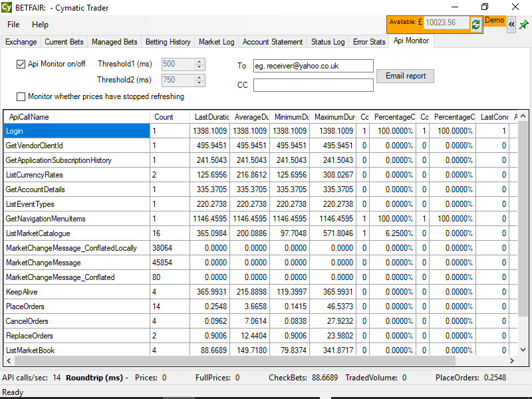Sort by the MaximumDuration column header
This screenshot has height=399, width=532.
click(333, 117)
